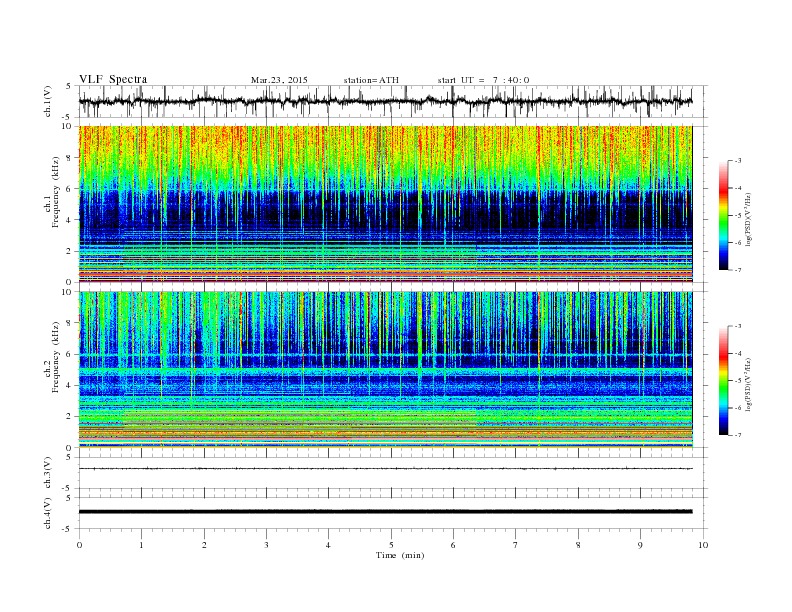Click the "ch.3(V)" axis label
This screenshot has height=612, width=792.
[x=48, y=473]
